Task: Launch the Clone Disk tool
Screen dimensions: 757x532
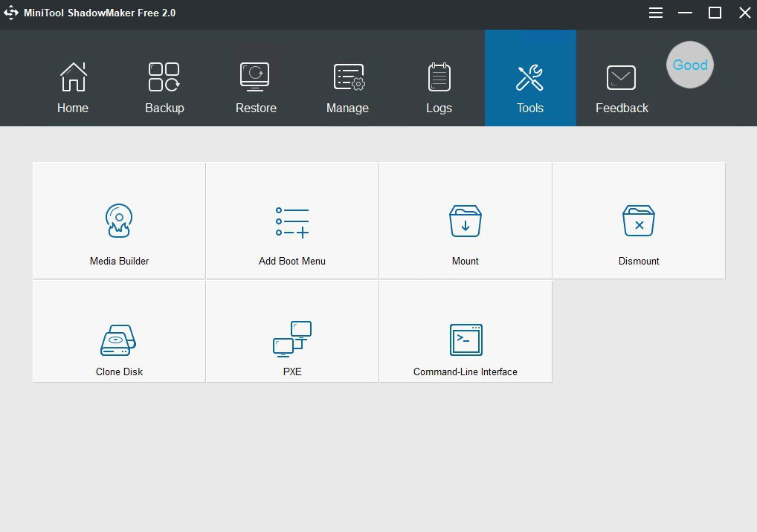Action: [119, 340]
